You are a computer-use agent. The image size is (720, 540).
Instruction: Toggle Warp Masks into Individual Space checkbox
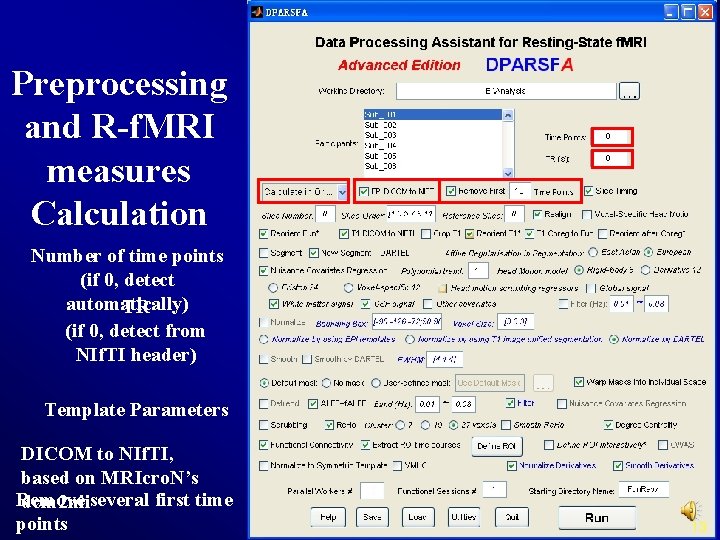[579, 382]
